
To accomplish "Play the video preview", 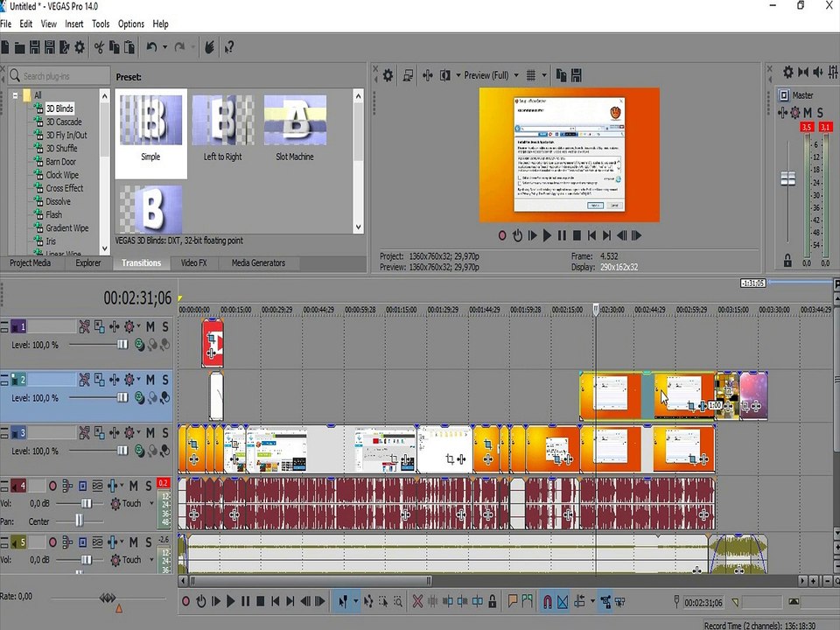I will point(547,235).
